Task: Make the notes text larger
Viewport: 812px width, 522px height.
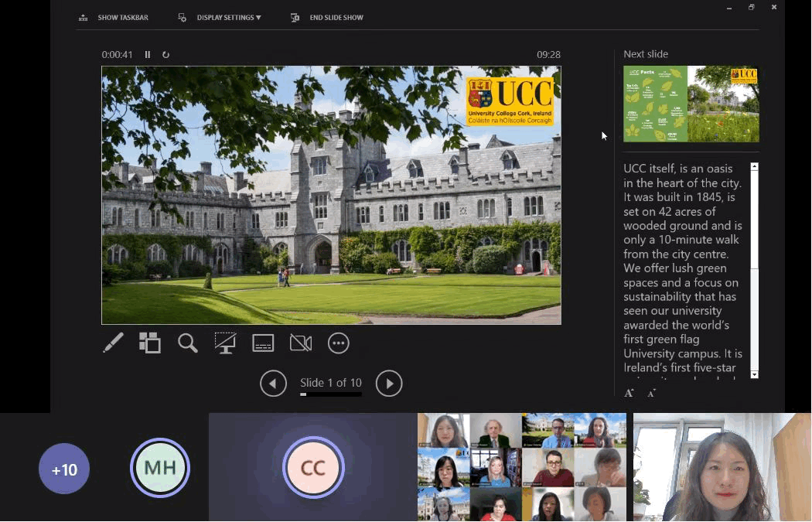Action: [629, 393]
